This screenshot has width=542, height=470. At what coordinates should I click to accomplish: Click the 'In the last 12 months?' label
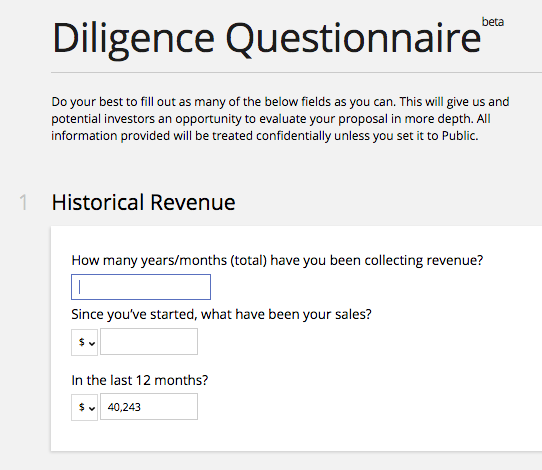(140, 380)
